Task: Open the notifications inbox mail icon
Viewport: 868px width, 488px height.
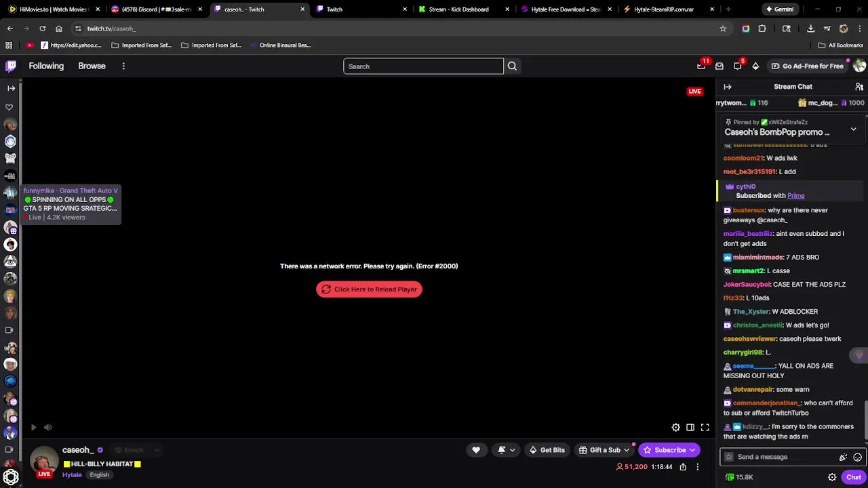Action: [719, 66]
